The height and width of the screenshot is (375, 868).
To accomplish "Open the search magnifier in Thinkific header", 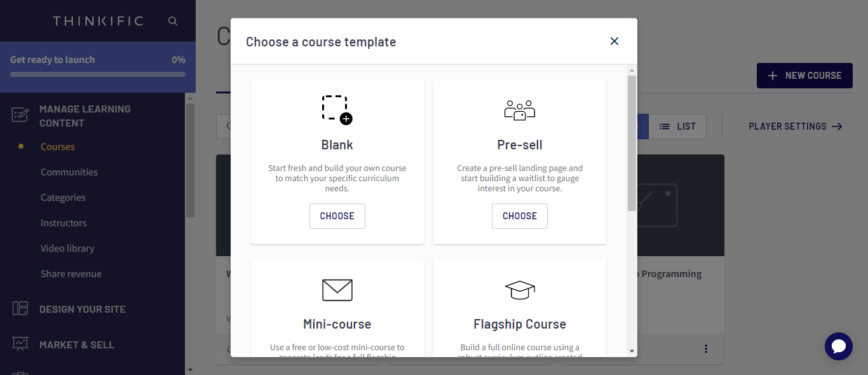I will (173, 21).
